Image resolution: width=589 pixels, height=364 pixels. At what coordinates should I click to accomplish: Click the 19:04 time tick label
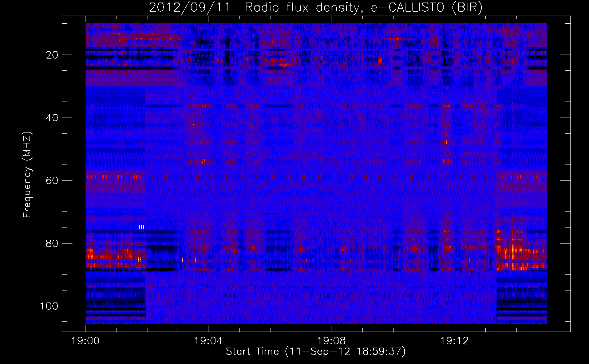tap(209, 341)
